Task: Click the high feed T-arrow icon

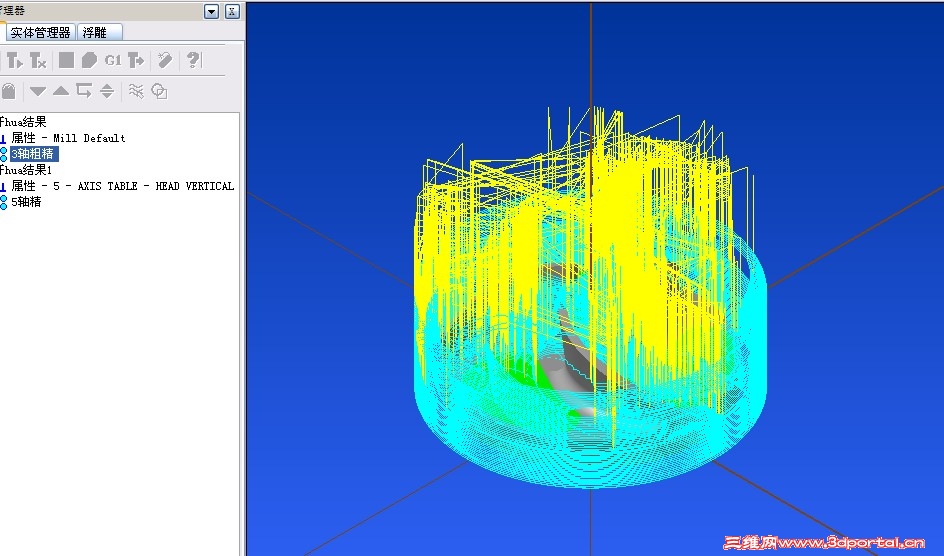Action: 136,60
